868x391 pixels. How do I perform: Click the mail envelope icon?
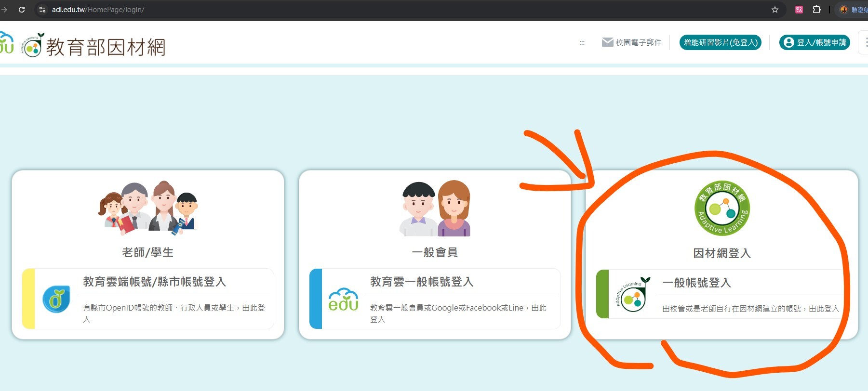point(607,42)
